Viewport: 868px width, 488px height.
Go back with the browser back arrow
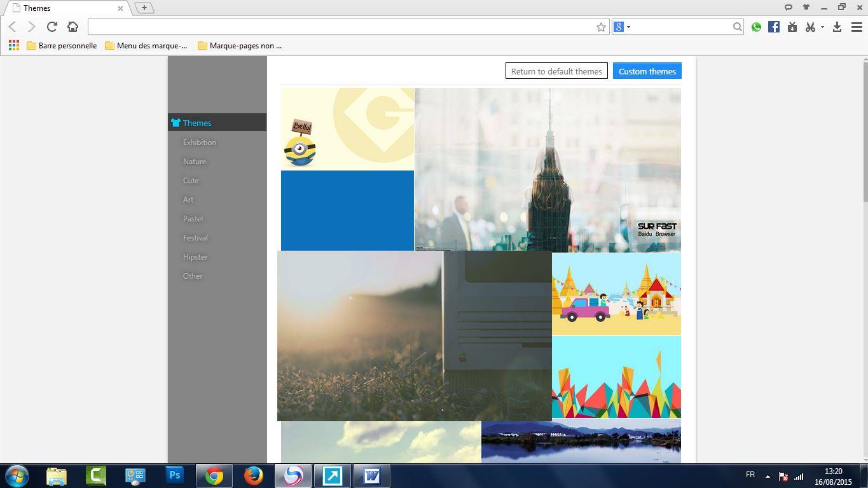coord(12,27)
